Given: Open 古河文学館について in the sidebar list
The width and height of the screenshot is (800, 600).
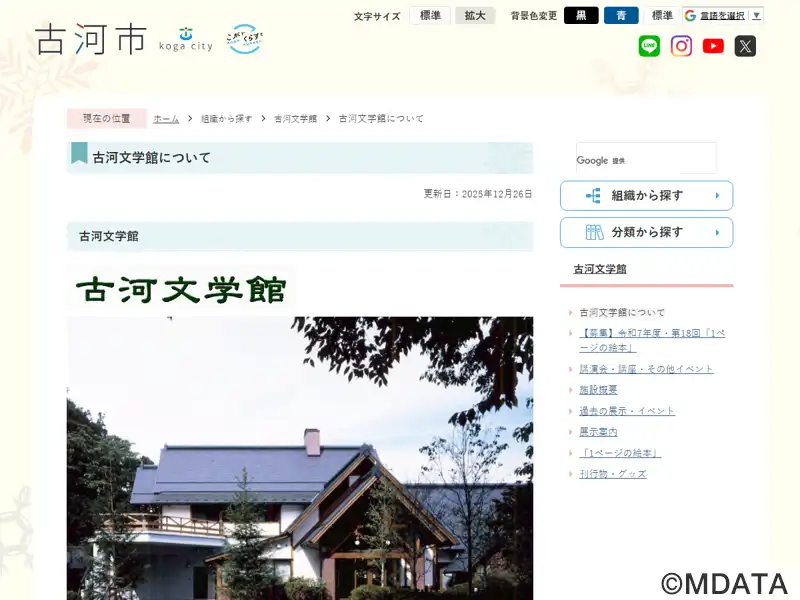Looking at the screenshot, I should (622, 312).
